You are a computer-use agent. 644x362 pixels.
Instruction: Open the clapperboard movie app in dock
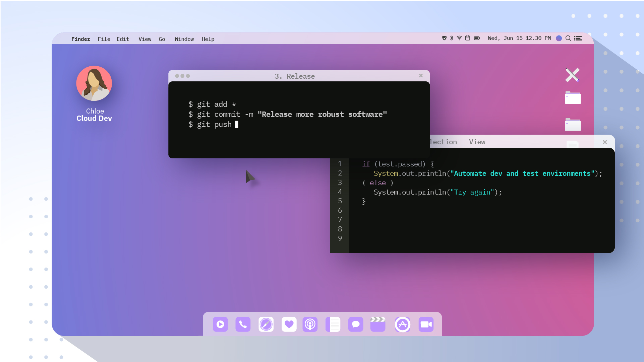tap(378, 324)
